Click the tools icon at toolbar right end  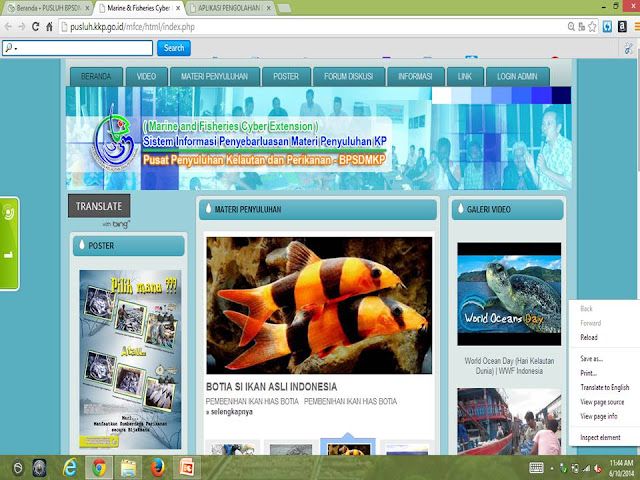click(x=629, y=48)
